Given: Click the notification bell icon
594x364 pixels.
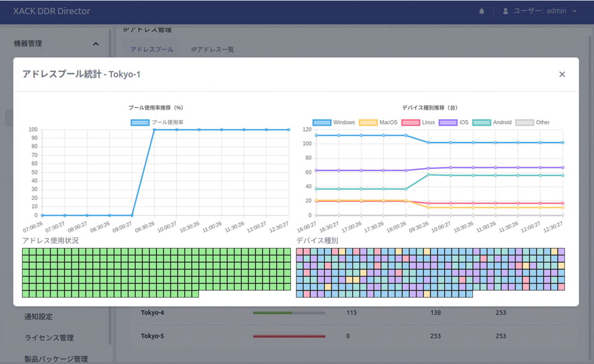Looking at the screenshot, I should click(481, 11).
